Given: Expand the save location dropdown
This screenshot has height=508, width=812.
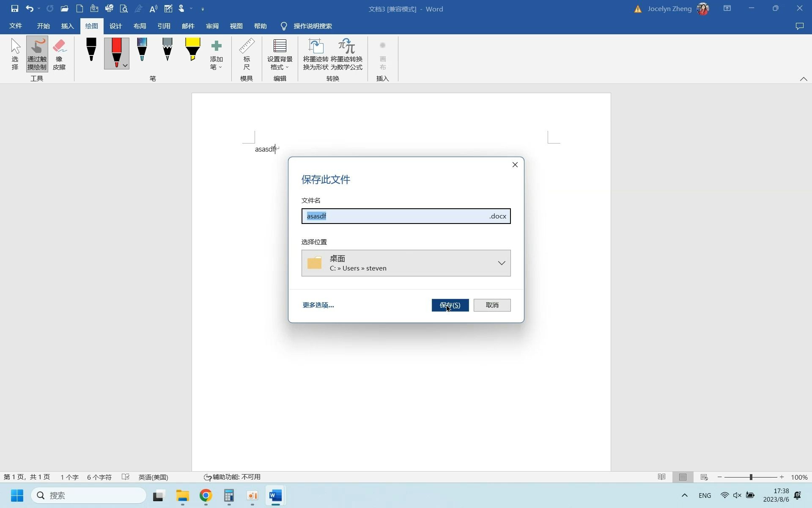Looking at the screenshot, I should [501, 263].
